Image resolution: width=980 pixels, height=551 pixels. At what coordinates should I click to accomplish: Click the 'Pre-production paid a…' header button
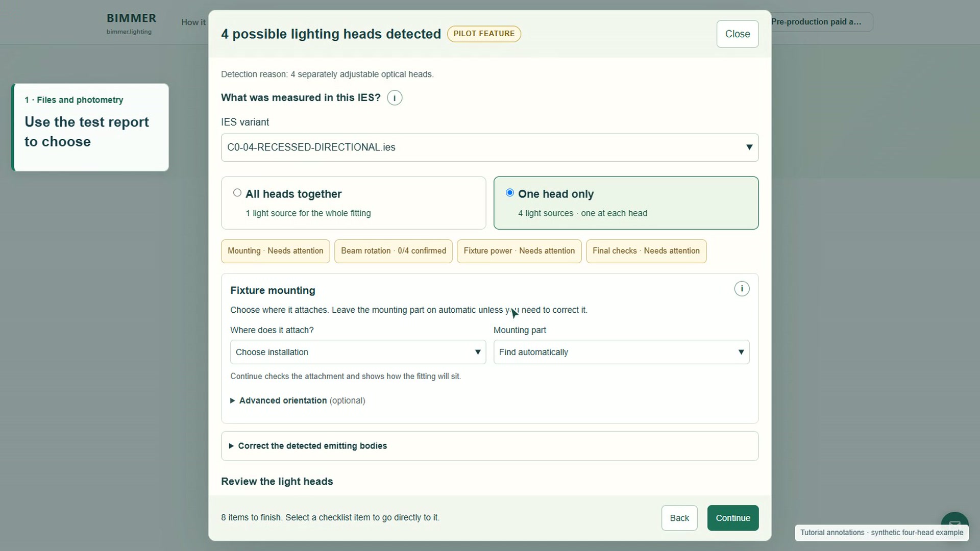pos(821,22)
